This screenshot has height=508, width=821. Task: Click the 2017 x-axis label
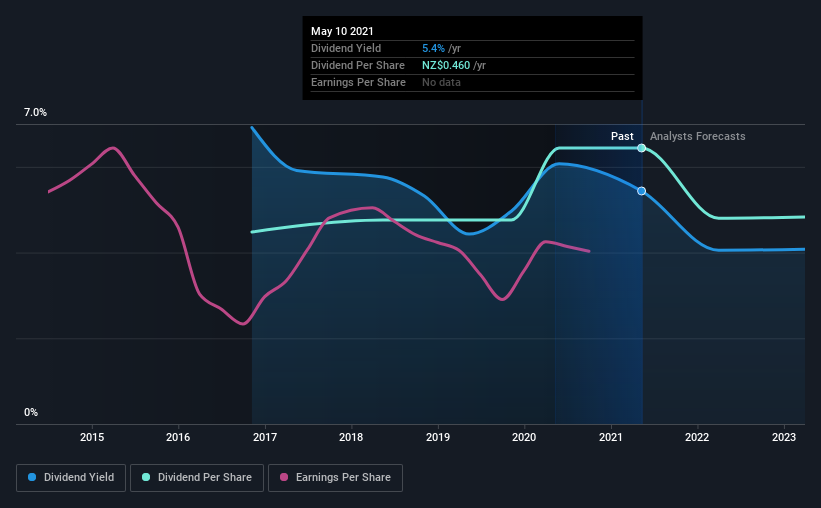[x=265, y=437]
